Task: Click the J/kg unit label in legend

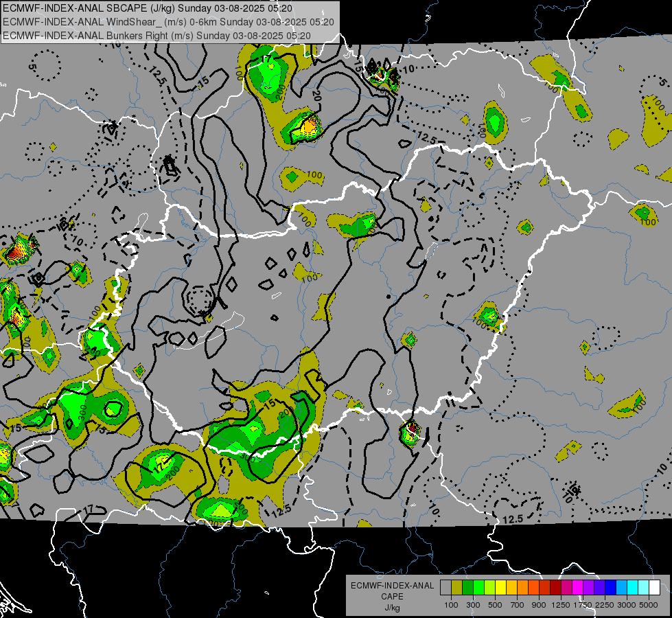Action: (x=393, y=608)
